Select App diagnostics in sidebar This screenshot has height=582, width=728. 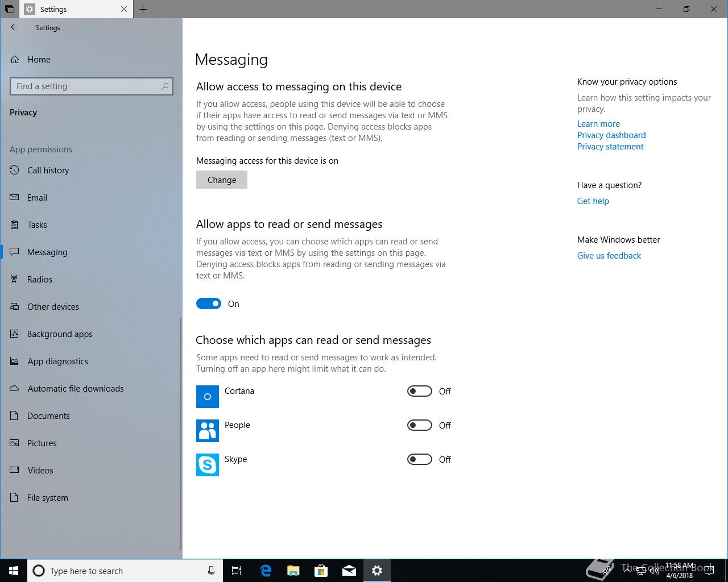pyautogui.click(x=91, y=361)
